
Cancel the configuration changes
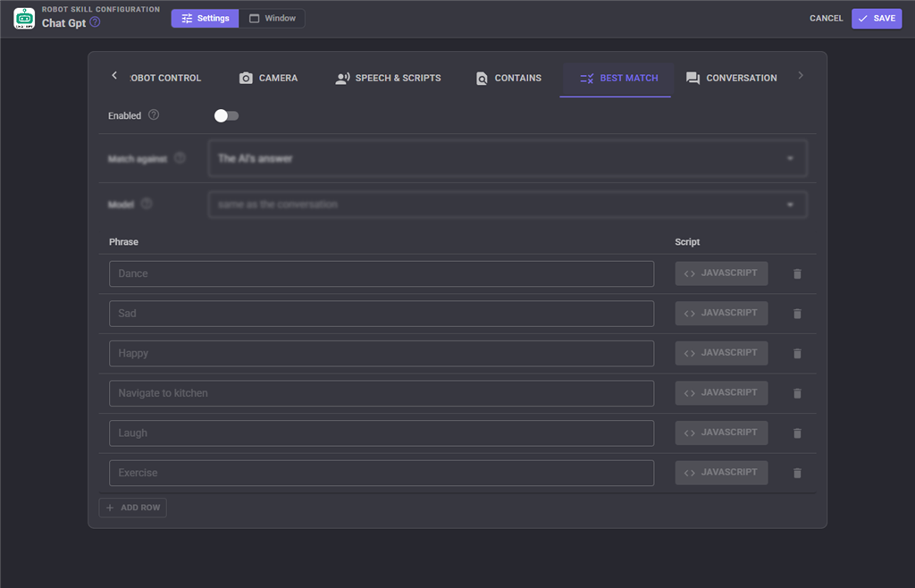click(827, 18)
